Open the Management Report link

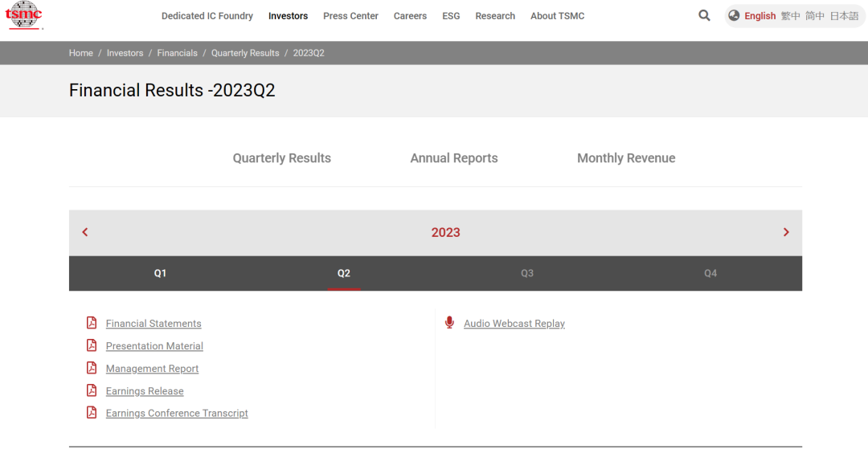(152, 369)
